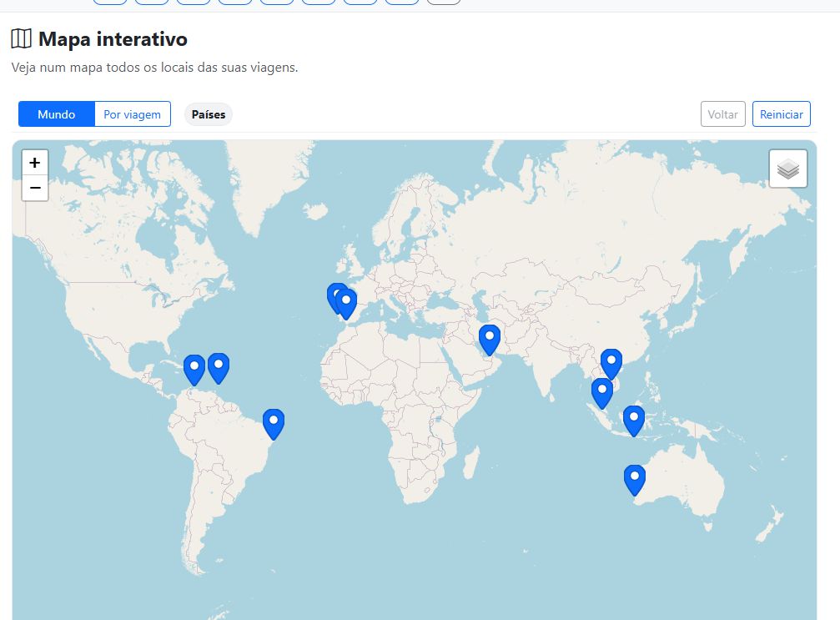Zoom out the map with minus button
Screen dimensions: 840x620
pos(35,188)
